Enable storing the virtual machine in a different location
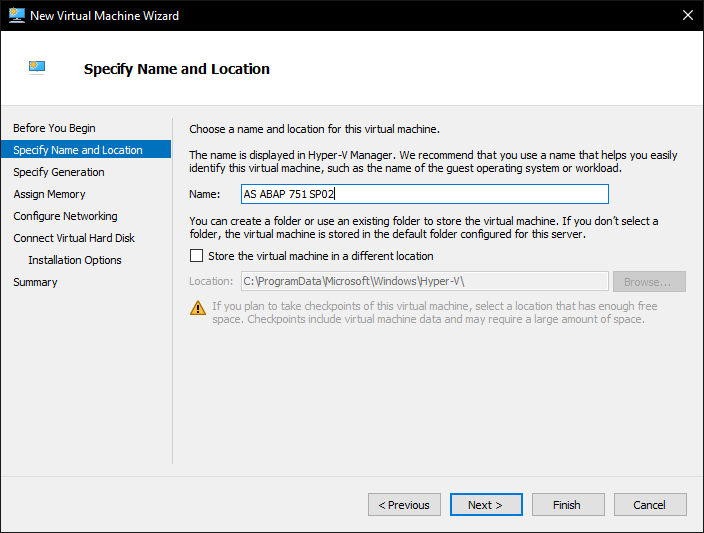Viewport: 704px width, 533px height. point(196,256)
